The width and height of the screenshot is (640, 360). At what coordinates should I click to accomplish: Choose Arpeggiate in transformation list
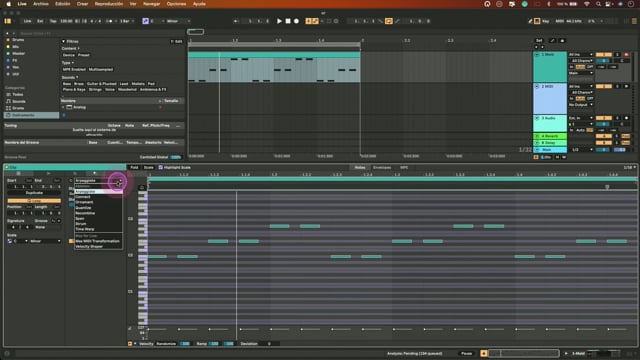(x=98, y=191)
